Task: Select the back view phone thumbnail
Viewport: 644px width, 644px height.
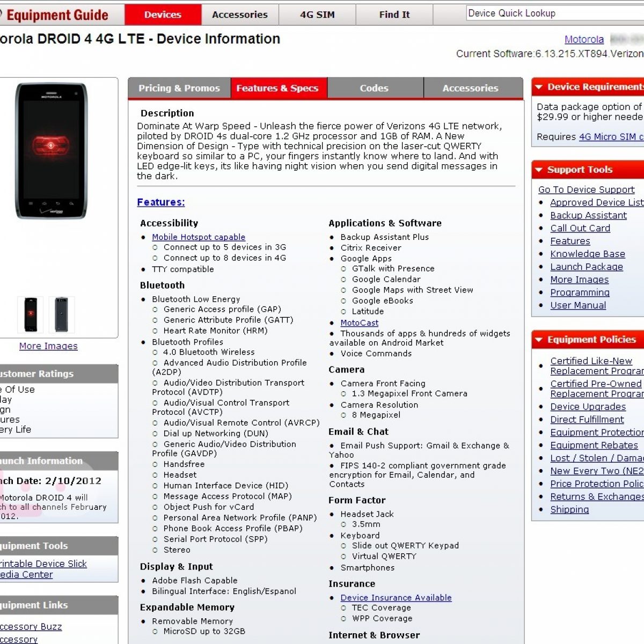Action: coord(61,314)
